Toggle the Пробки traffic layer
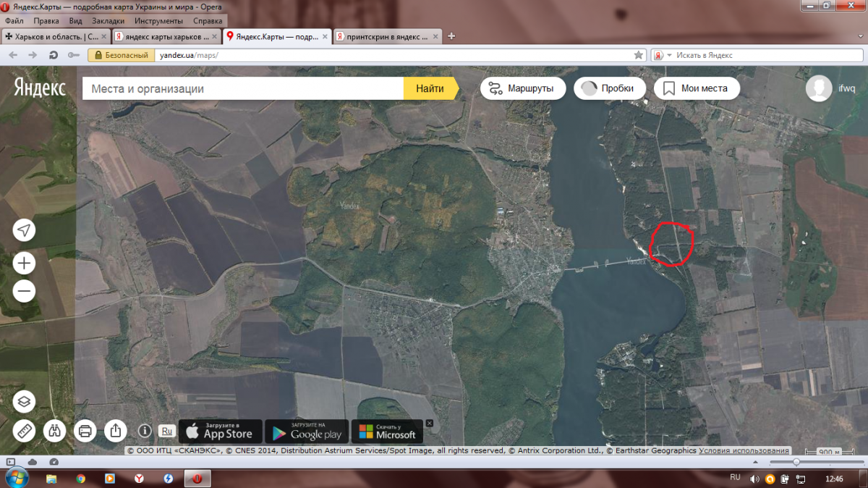 (x=609, y=88)
